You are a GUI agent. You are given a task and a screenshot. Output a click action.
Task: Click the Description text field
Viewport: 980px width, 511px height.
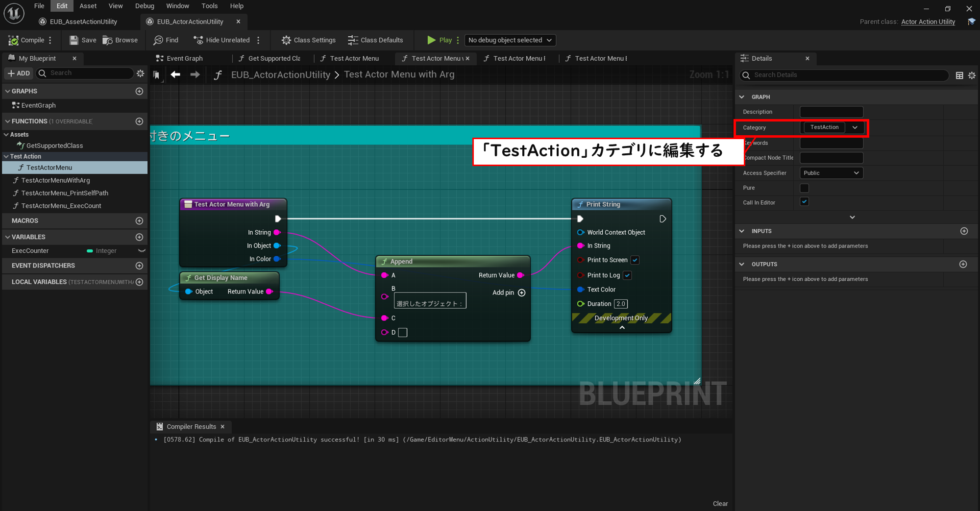[832, 112]
